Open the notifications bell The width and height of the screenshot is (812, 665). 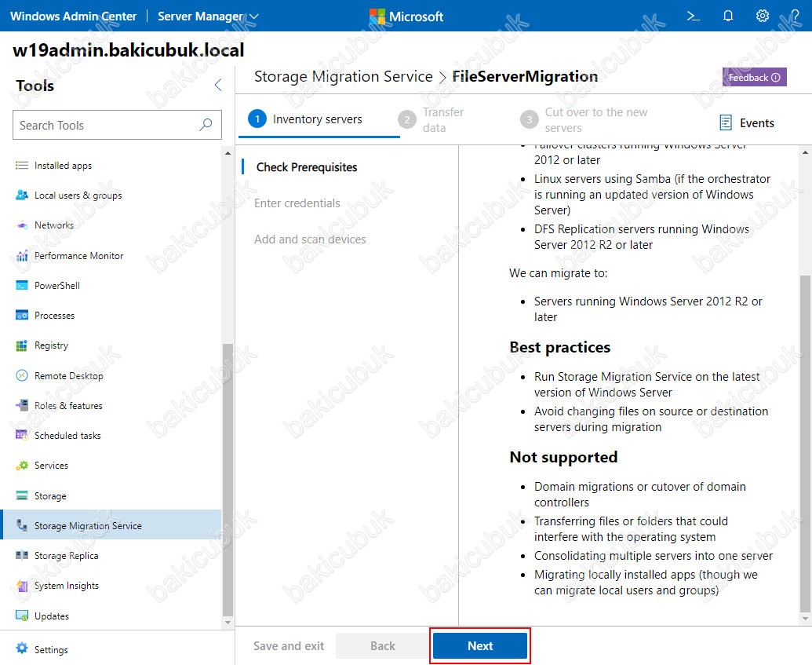[x=728, y=16]
